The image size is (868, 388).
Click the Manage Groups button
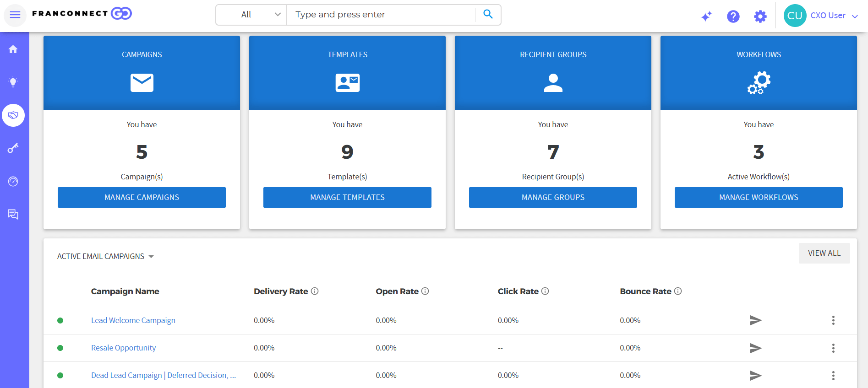pos(553,197)
